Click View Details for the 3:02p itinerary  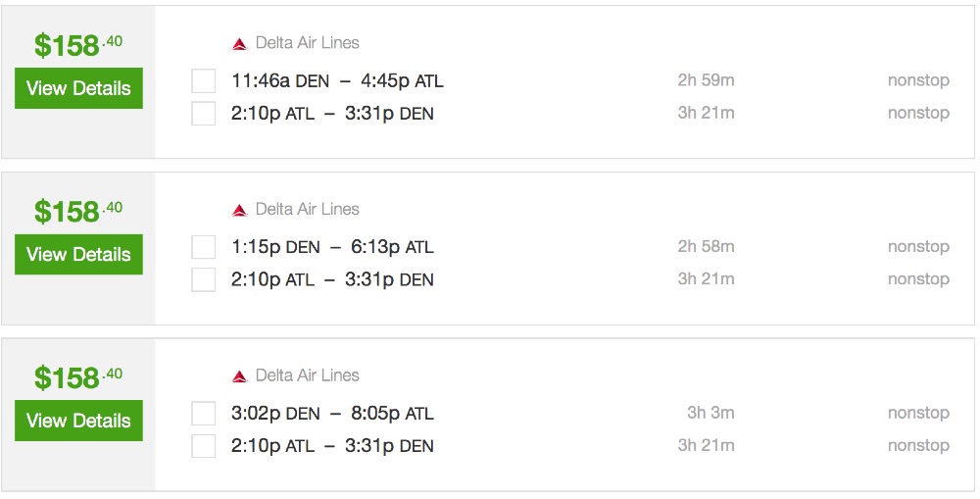78,421
